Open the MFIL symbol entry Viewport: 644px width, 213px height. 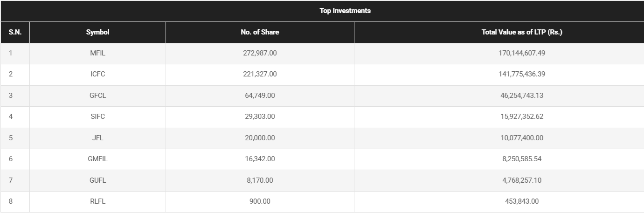click(97, 53)
